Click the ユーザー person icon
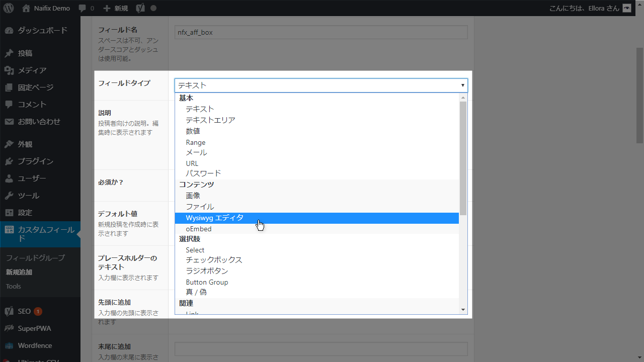This screenshot has width=644, height=362. tap(9, 178)
